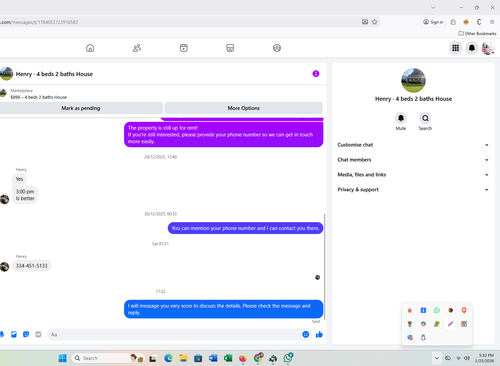Click the purple conversation info icon

[316, 74]
